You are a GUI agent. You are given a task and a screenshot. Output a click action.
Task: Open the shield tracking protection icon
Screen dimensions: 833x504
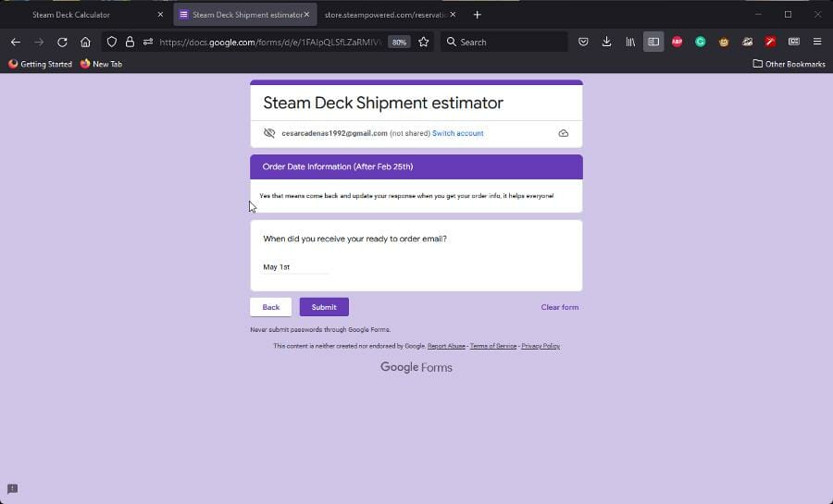click(112, 42)
